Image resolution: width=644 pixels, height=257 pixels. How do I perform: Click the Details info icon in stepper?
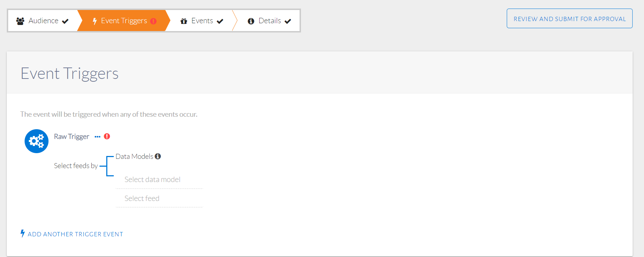coord(251,21)
